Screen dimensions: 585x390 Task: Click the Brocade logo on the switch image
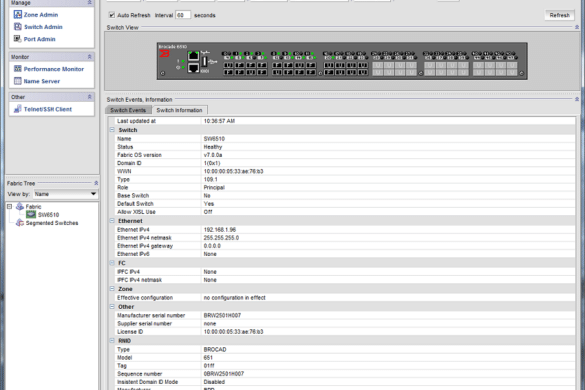coord(164,54)
